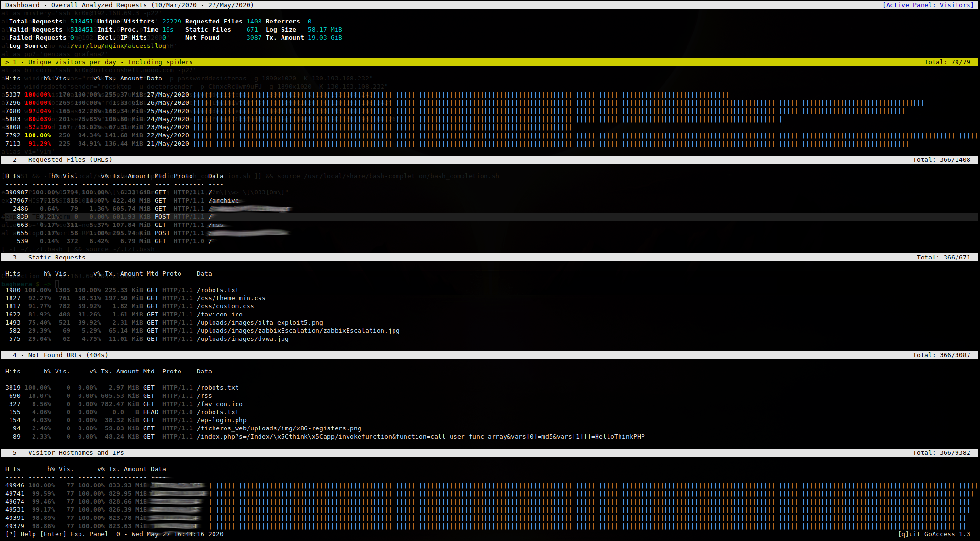Select the /archive requested file row
The image size is (980, 541).
click(224, 201)
